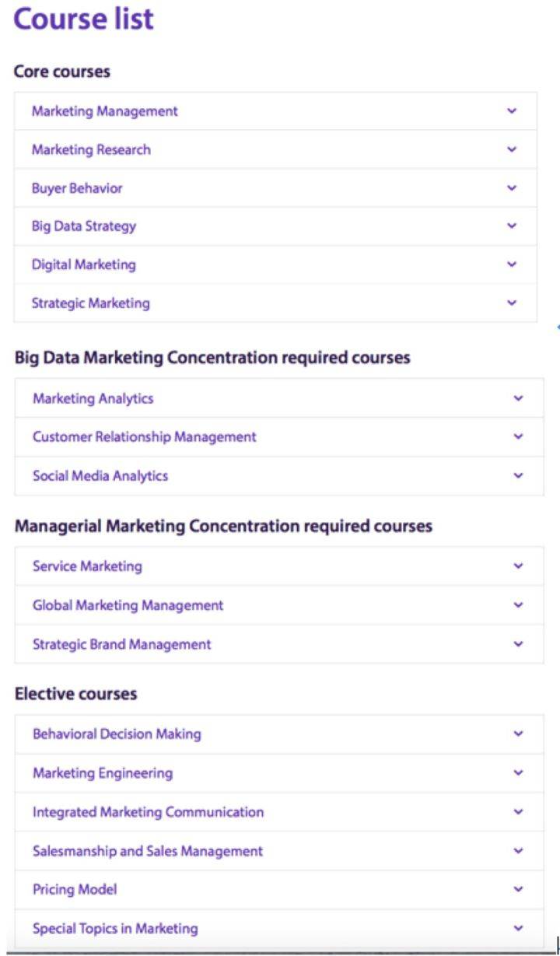The height and width of the screenshot is (956, 560).
Task: Expand Big Data Strategy chevron
Action: 512,226
